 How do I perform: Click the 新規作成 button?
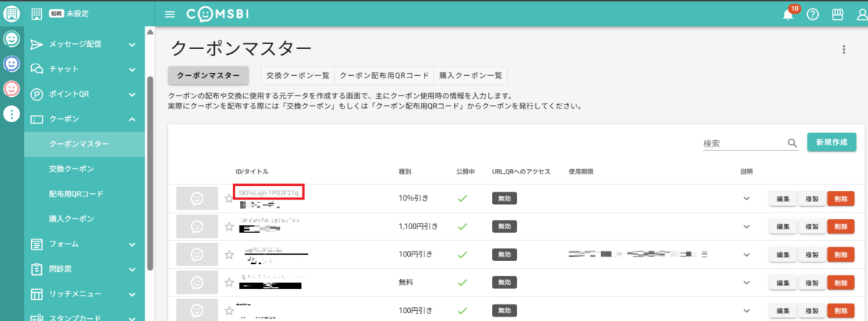tap(831, 142)
